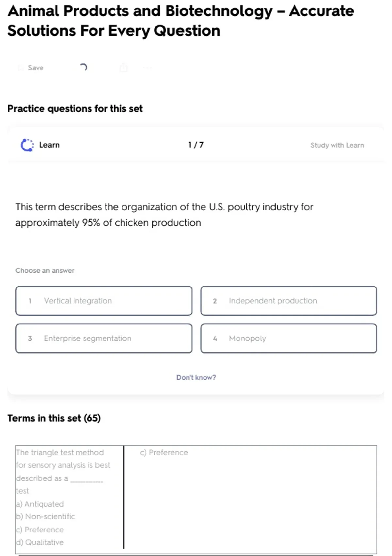This screenshot has width=392, height=556.
Task: Choose the Monopoly answer option
Action: click(x=288, y=339)
